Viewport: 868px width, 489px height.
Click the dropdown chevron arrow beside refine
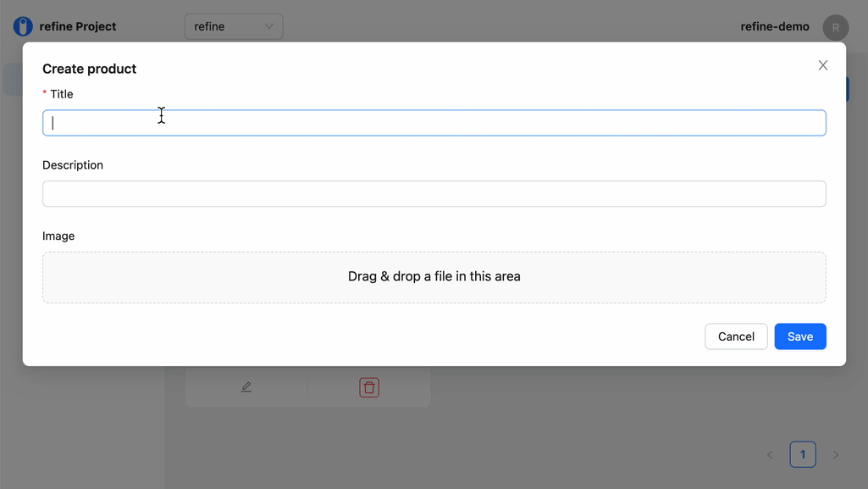coord(269,26)
